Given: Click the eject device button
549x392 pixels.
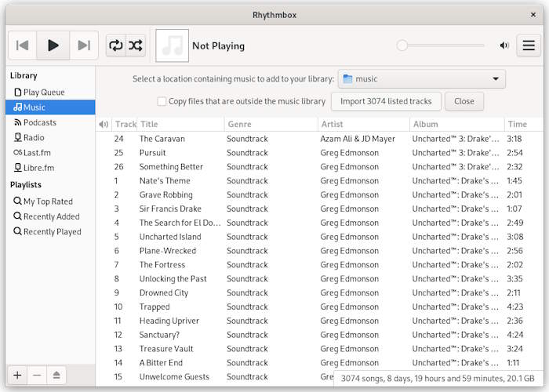Looking at the screenshot, I should coord(56,376).
